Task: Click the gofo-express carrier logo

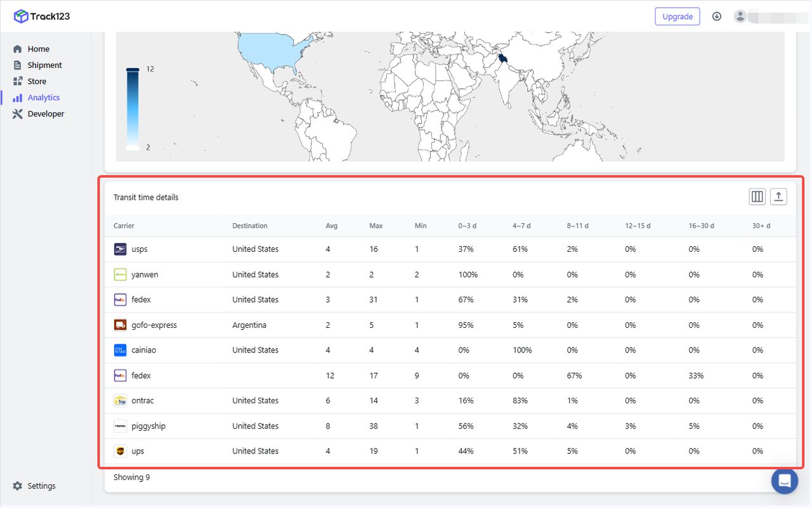Action: [120, 325]
